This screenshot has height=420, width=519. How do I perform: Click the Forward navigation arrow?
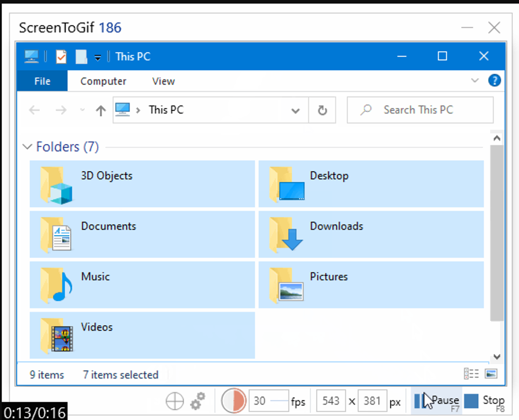tap(61, 110)
